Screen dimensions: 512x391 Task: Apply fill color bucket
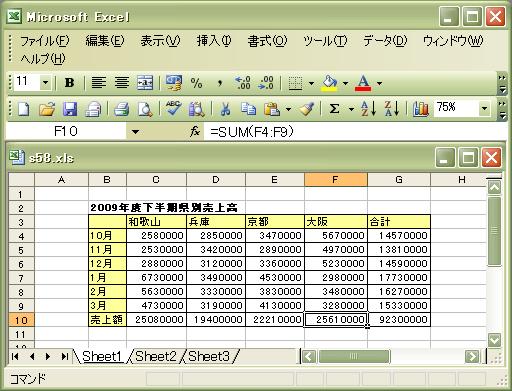coord(329,83)
